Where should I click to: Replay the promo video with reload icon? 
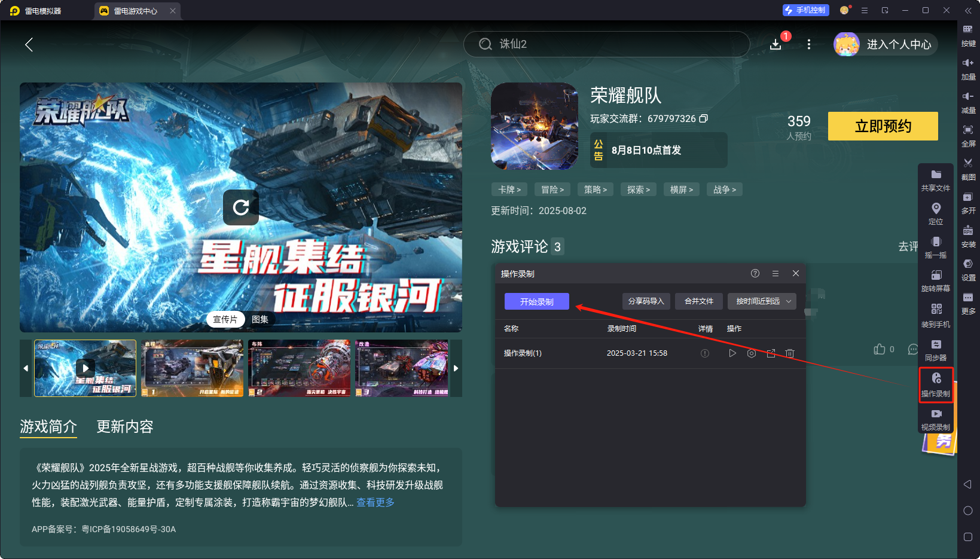coord(241,207)
